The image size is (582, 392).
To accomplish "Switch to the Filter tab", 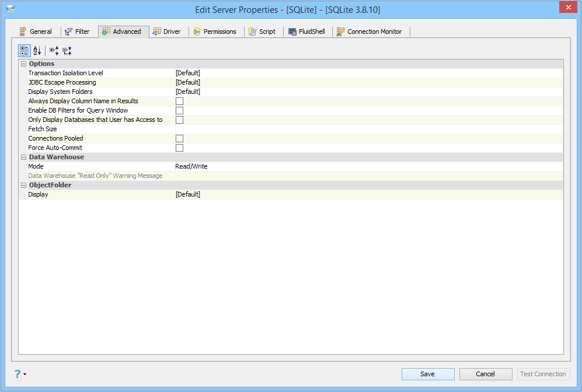I will [x=77, y=32].
